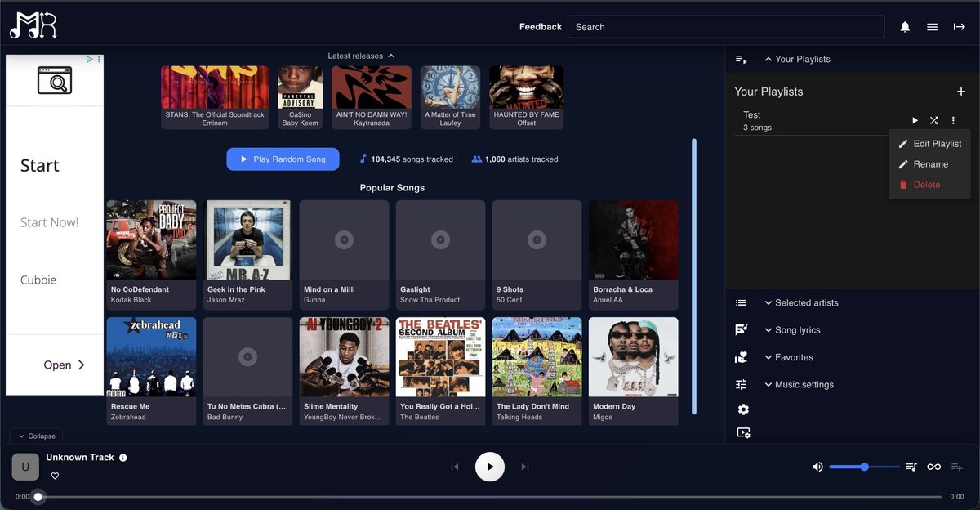This screenshot has width=980, height=510.
Task: Open the notifications bell
Action: coord(905,27)
